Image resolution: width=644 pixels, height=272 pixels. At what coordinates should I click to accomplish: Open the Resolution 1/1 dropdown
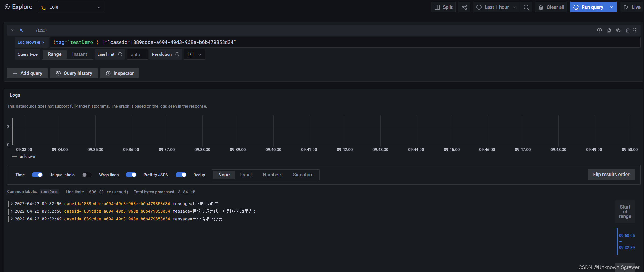point(194,54)
